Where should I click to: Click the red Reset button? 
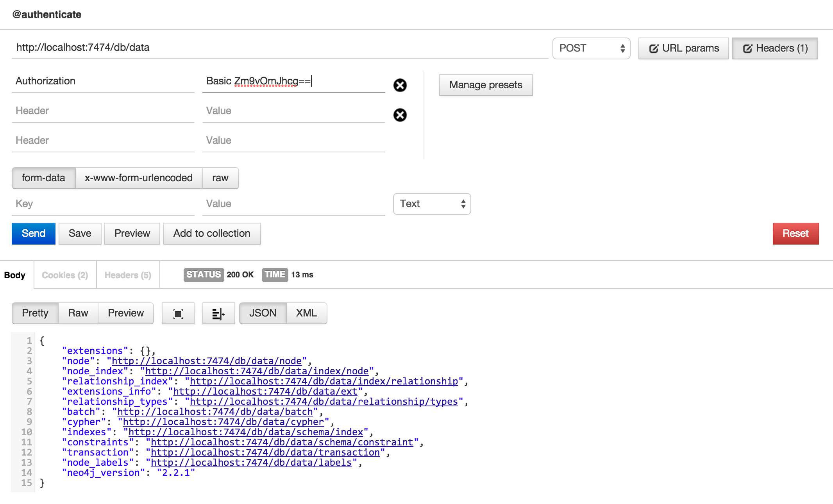(795, 234)
